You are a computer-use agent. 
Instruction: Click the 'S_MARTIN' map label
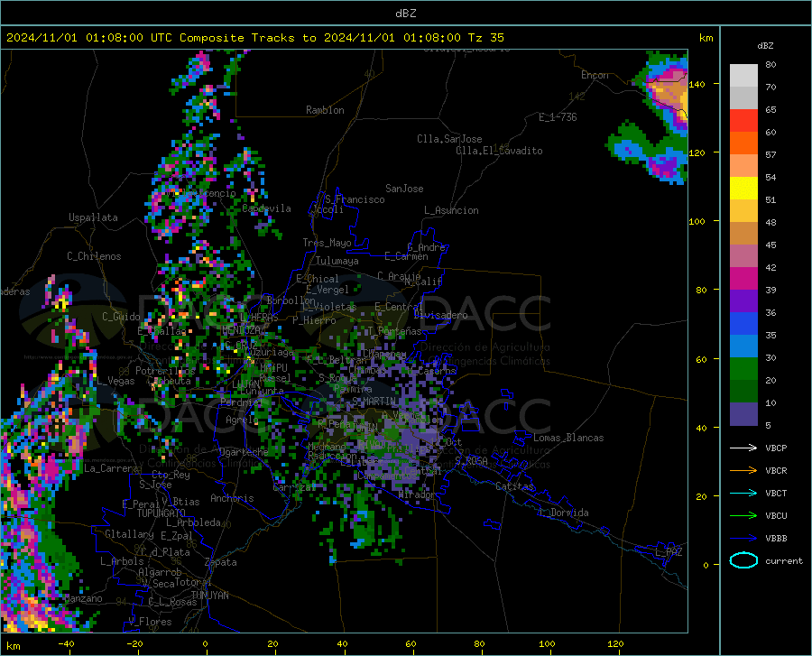(x=374, y=402)
